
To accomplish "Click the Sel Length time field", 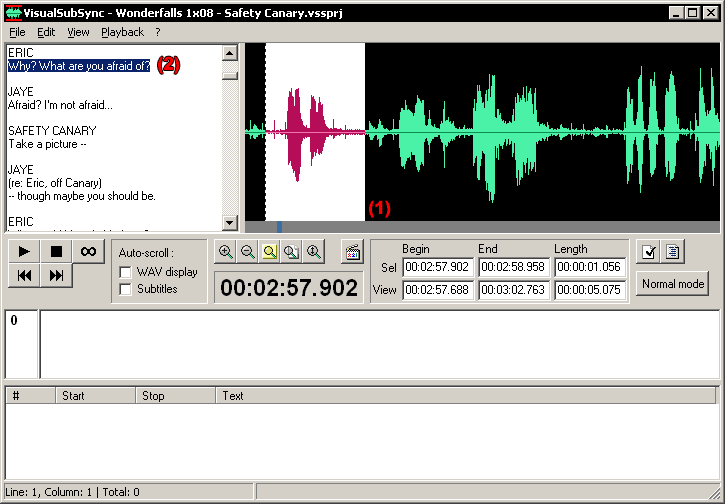I will point(590,267).
